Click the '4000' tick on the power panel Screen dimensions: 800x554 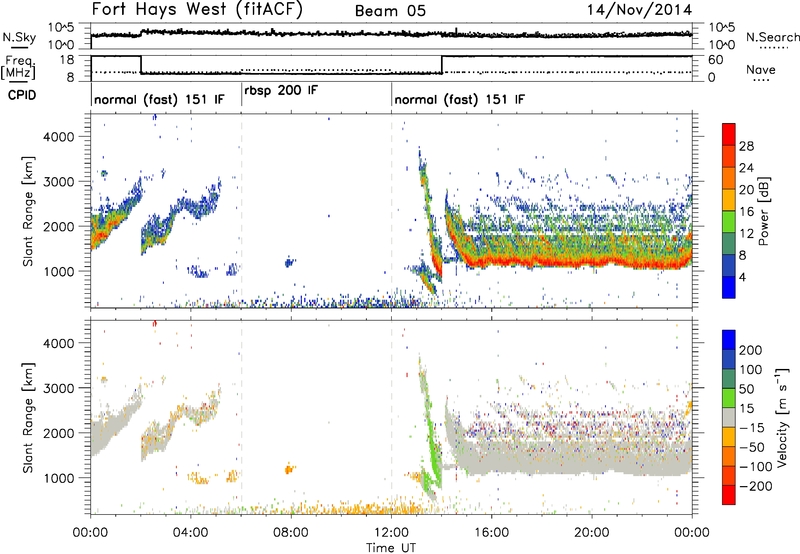[x=58, y=137]
